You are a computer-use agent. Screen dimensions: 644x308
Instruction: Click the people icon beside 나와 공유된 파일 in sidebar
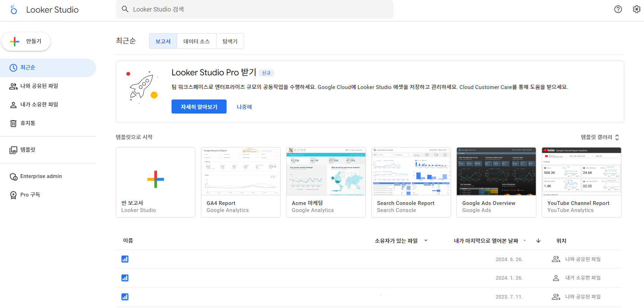13,86
